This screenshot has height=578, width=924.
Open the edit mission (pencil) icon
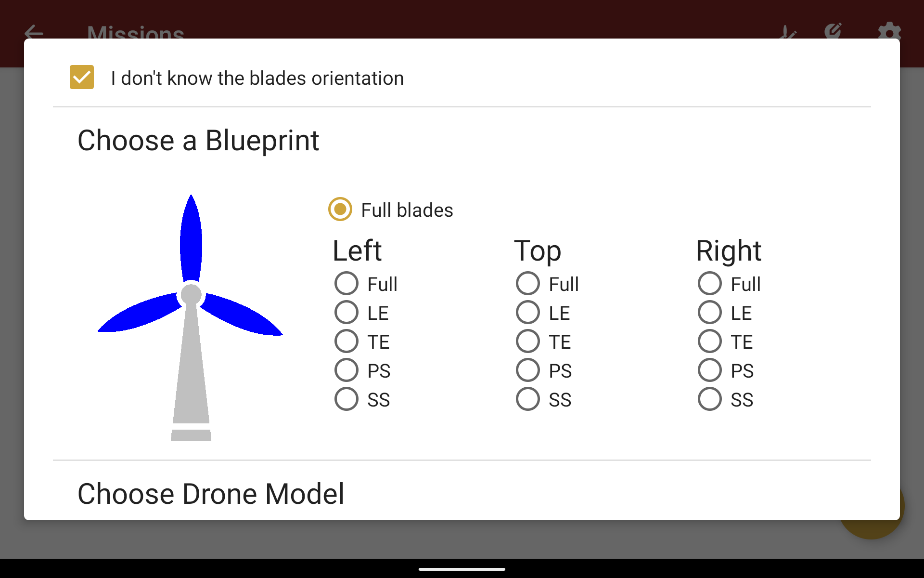pyautogui.click(x=834, y=31)
